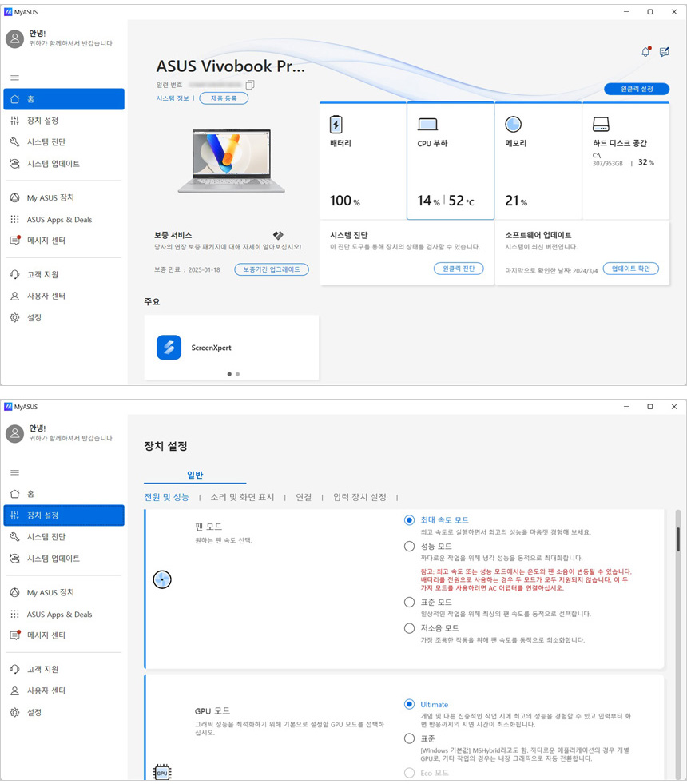Click the 제품 등록 button
This screenshot has height=784, width=687.
(x=224, y=98)
